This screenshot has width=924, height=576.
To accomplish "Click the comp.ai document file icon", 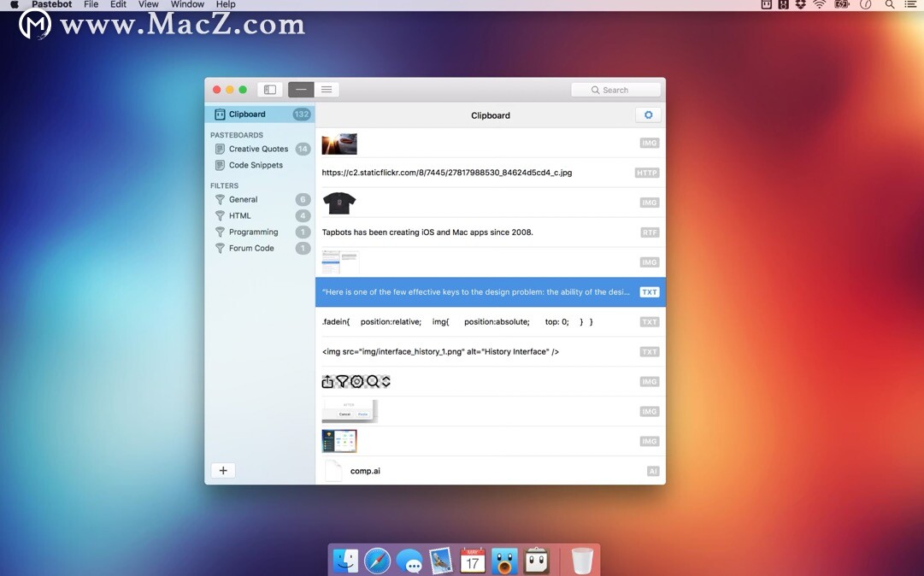I will [x=333, y=471].
